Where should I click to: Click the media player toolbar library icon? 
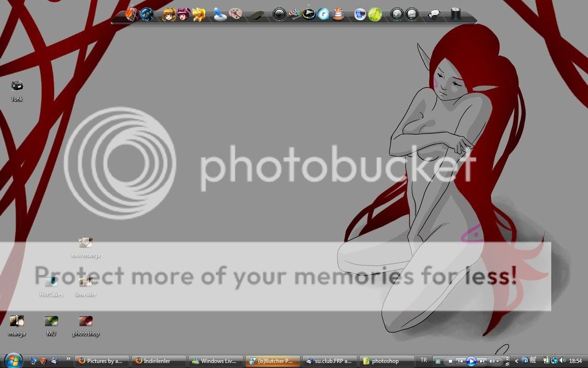(x=438, y=362)
